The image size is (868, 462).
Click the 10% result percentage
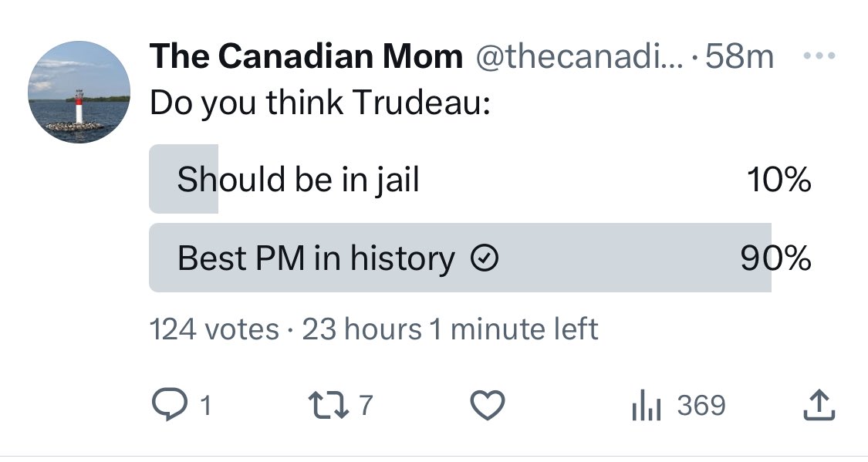click(778, 179)
